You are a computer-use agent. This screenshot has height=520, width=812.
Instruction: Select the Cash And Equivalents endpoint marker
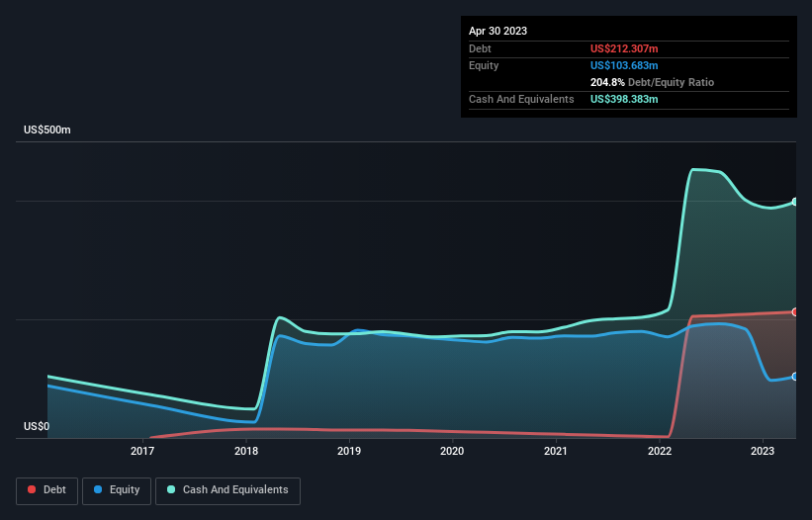point(795,202)
